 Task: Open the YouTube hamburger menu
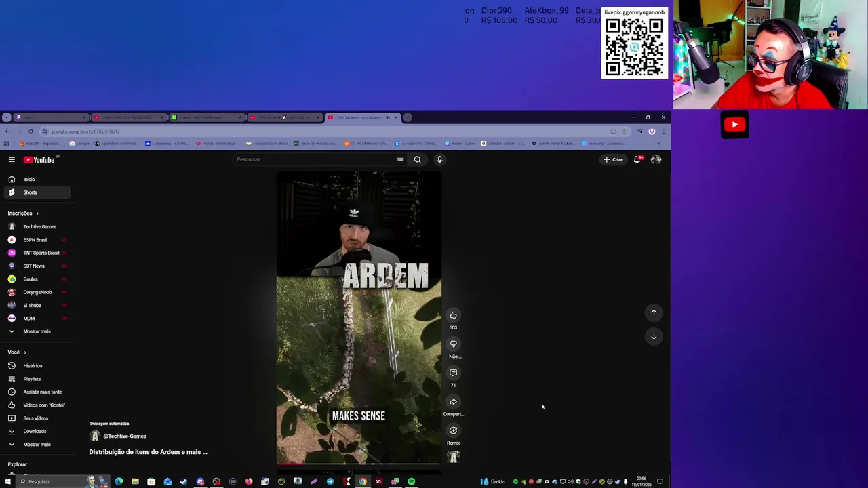tap(12, 159)
